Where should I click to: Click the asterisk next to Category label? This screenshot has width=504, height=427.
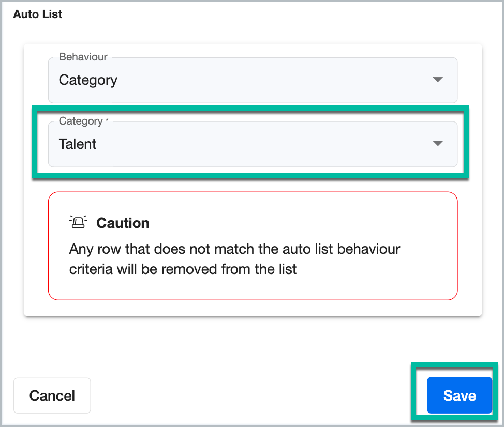[107, 121]
